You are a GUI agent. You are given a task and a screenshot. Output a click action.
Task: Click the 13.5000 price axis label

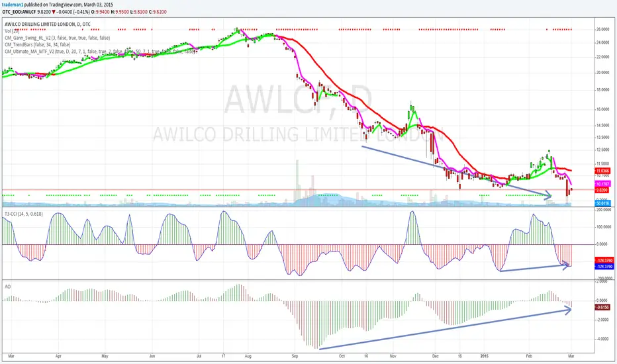point(603,138)
